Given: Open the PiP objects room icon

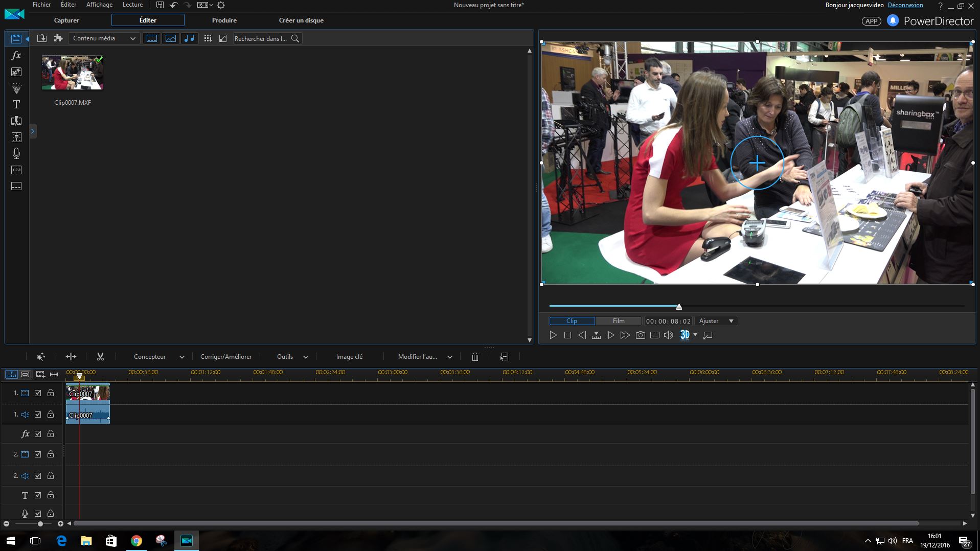Looking at the screenshot, I should (x=16, y=72).
